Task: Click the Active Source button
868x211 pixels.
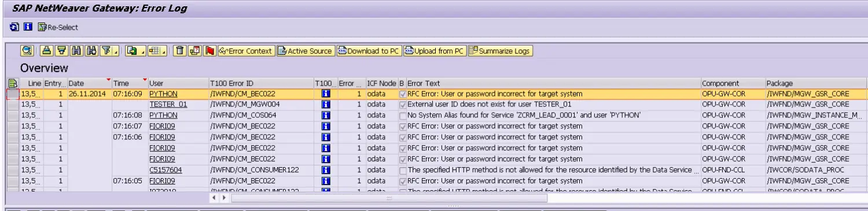Action: pyautogui.click(x=305, y=51)
